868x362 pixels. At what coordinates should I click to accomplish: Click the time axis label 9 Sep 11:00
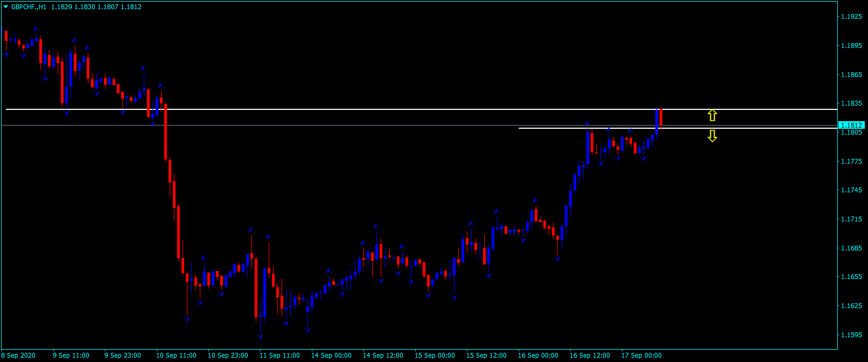point(71,356)
